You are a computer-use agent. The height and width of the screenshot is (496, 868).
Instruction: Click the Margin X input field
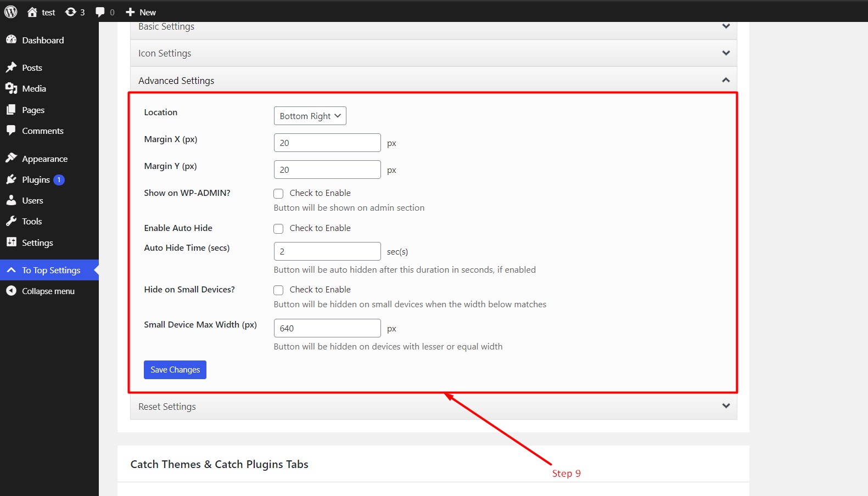[327, 143]
